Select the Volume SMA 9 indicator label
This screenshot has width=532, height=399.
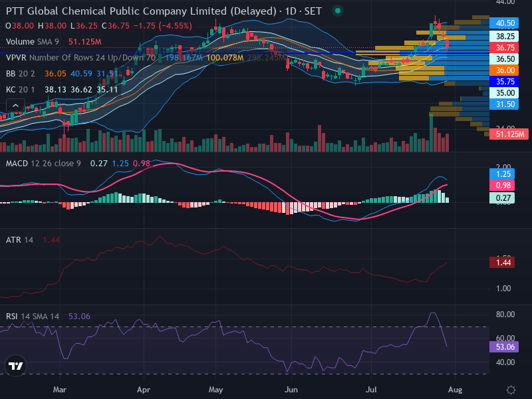coord(32,42)
